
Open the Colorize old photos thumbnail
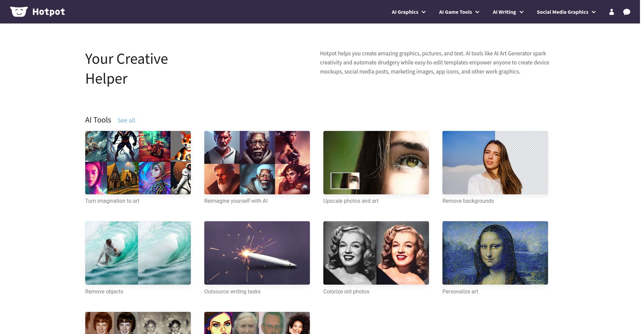(x=376, y=253)
